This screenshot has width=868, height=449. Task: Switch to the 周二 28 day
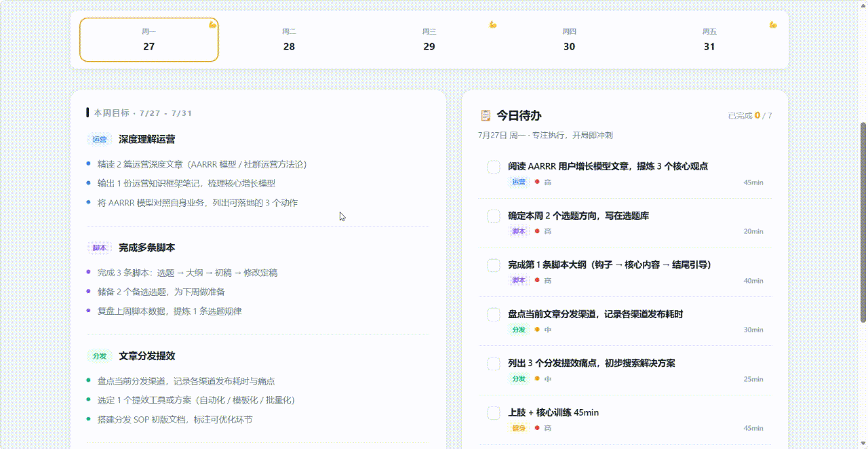tap(289, 40)
